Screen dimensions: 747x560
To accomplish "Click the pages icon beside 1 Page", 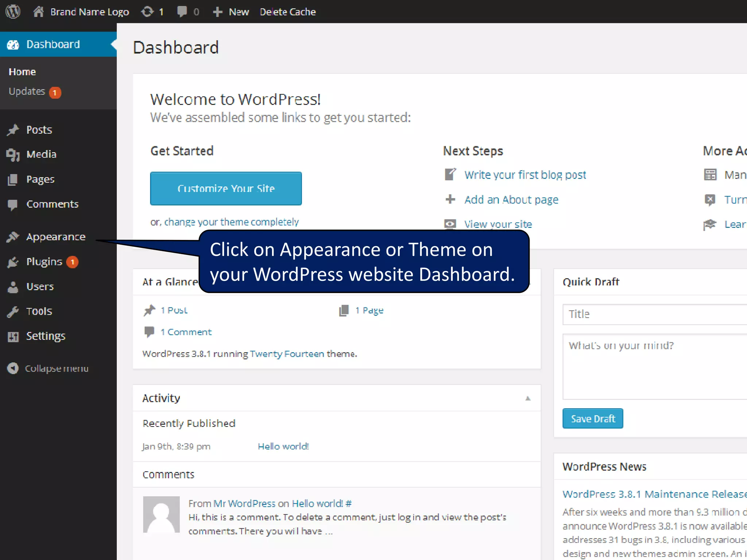I will tap(344, 310).
